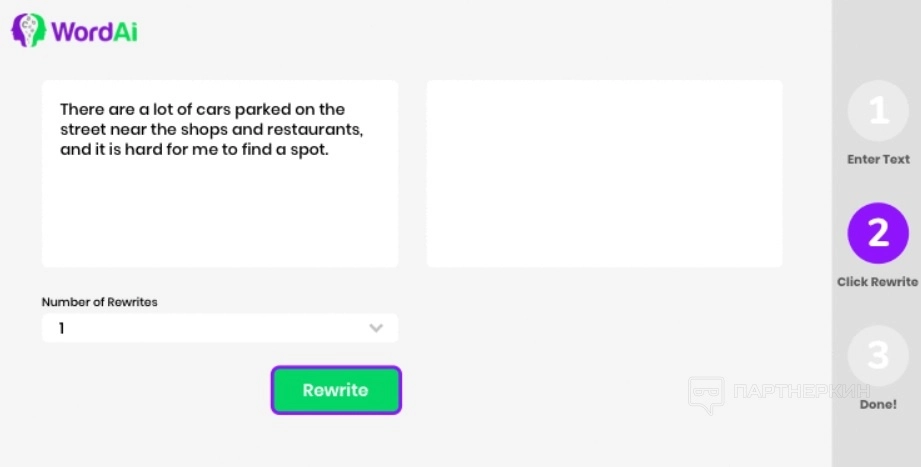Select the step 3 circle icon

(x=877, y=356)
